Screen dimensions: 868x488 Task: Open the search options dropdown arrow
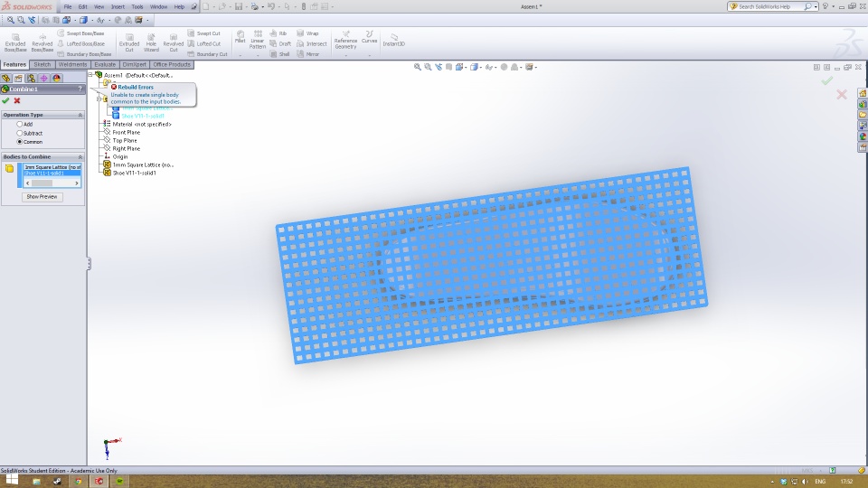(x=816, y=6)
